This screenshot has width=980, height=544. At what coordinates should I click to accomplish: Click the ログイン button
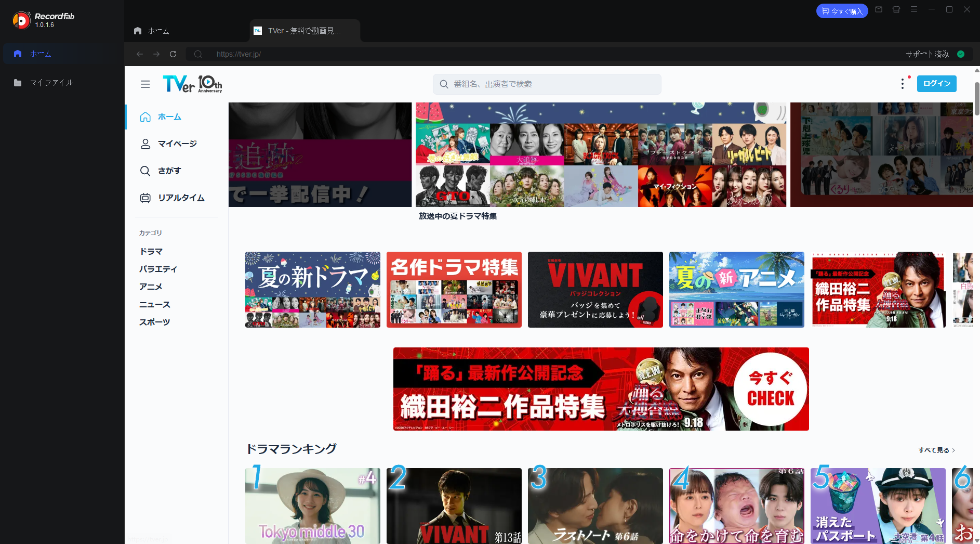(936, 84)
